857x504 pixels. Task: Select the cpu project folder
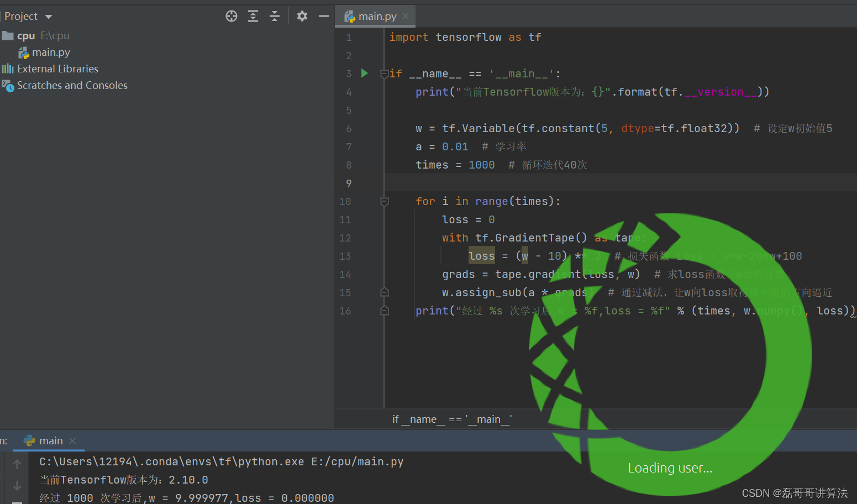point(26,36)
